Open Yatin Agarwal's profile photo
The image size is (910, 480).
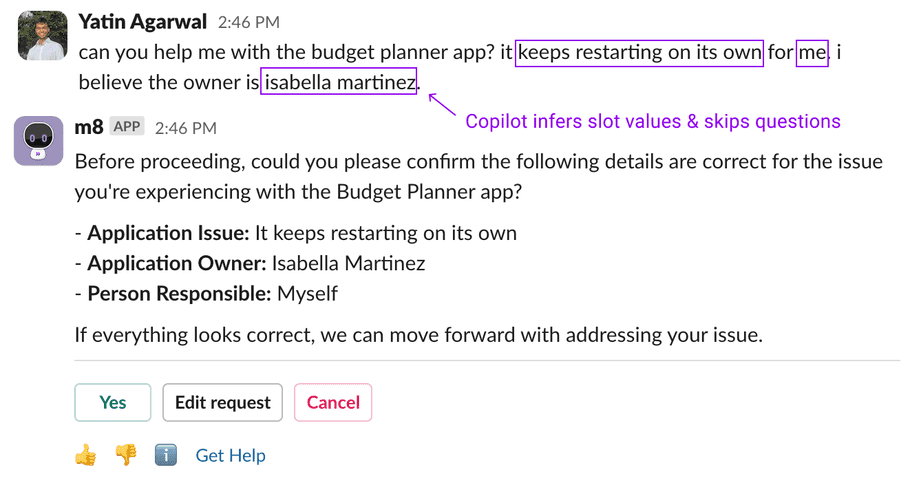[42, 35]
